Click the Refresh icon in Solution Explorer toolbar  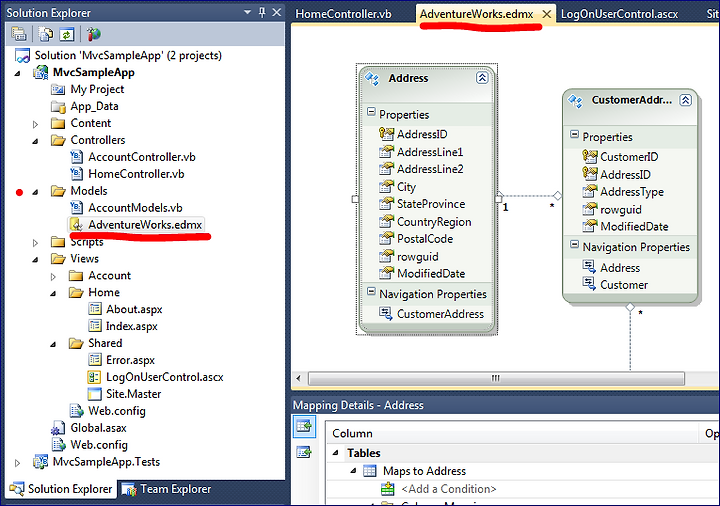tap(67, 34)
